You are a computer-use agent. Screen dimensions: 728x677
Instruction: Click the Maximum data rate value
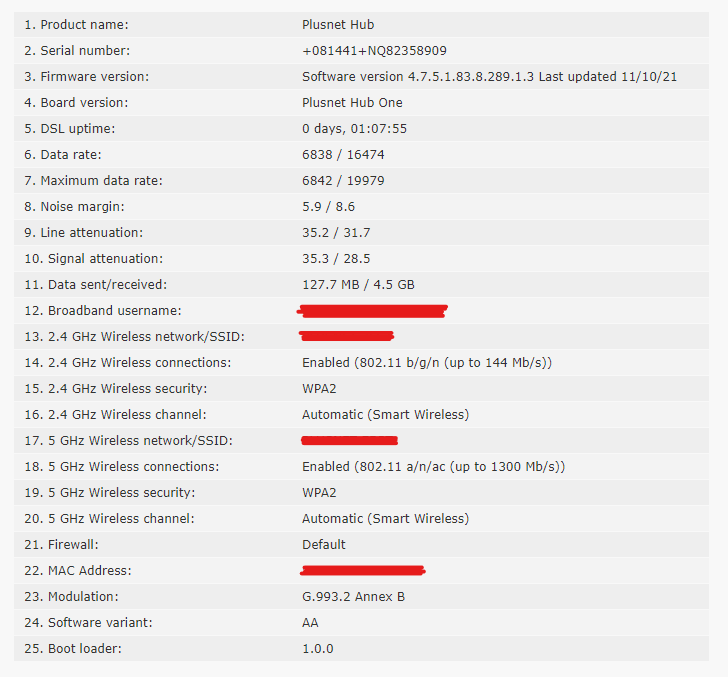point(343,180)
